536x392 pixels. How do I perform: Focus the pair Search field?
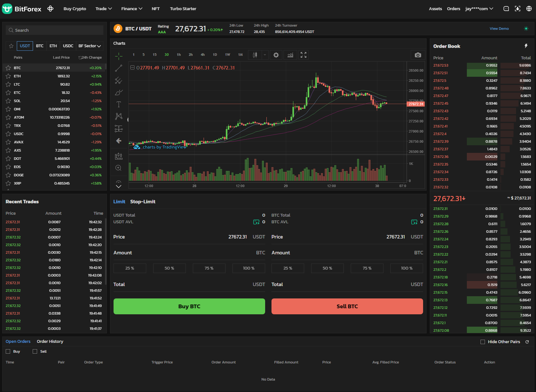pyautogui.click(x=55, y=30)
